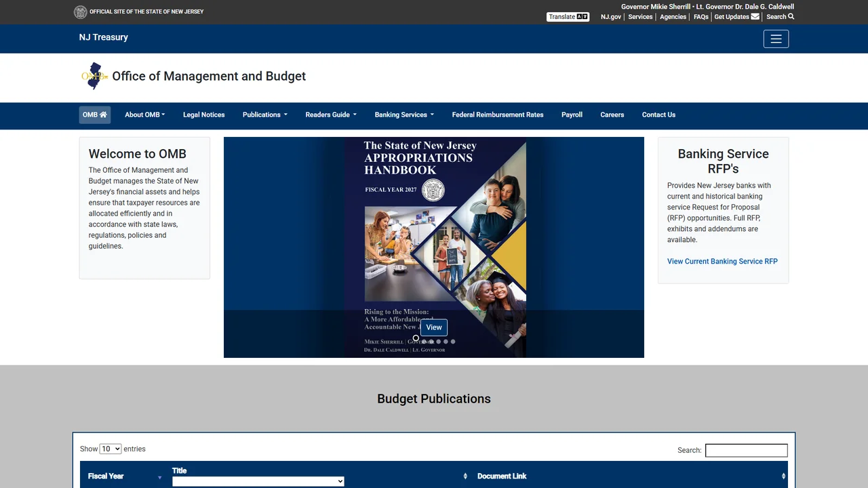Click the View button on carousel
Image resolution: width=868 pixels, height=488 pixels.
tap(434, 327)
